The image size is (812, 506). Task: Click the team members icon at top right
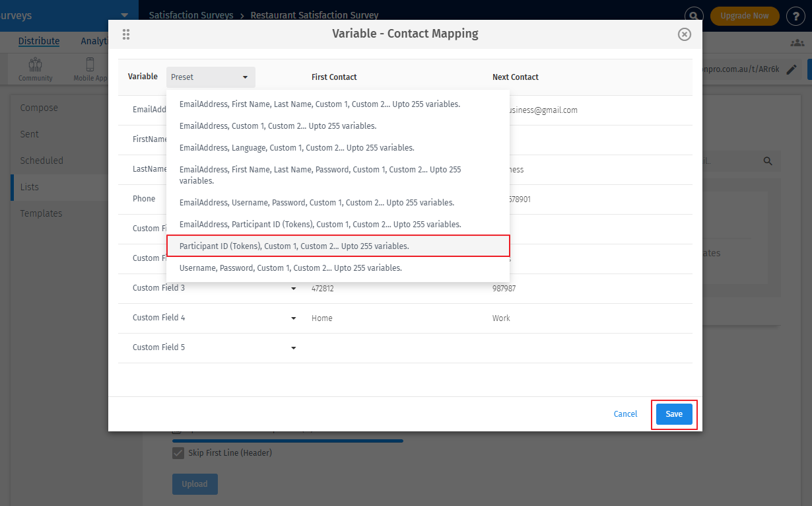point(797,42)
